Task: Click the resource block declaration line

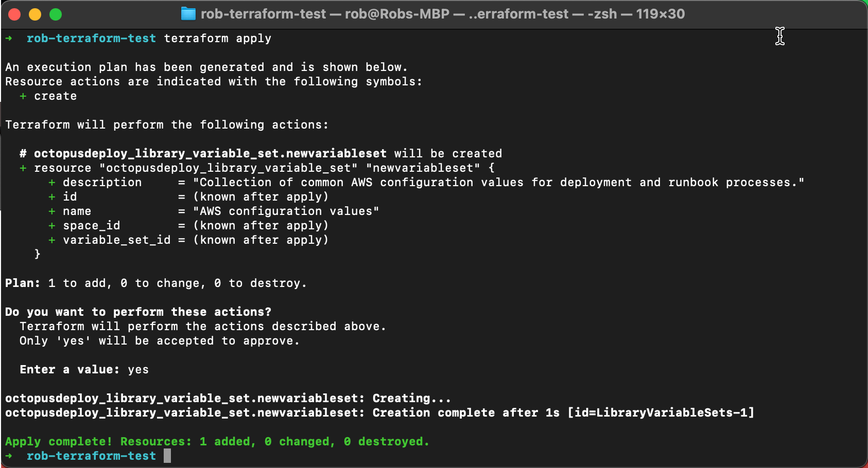Action: coord(257,168)
